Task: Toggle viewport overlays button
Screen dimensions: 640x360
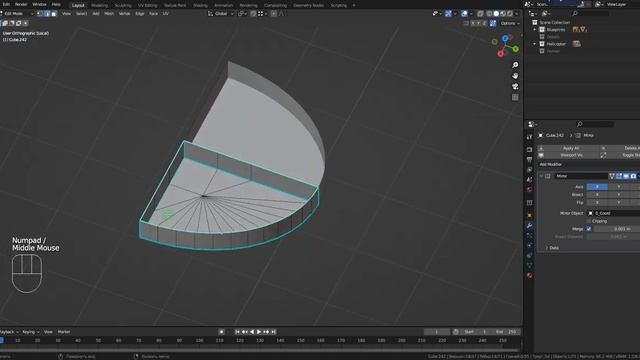Action: click(464, 13)
